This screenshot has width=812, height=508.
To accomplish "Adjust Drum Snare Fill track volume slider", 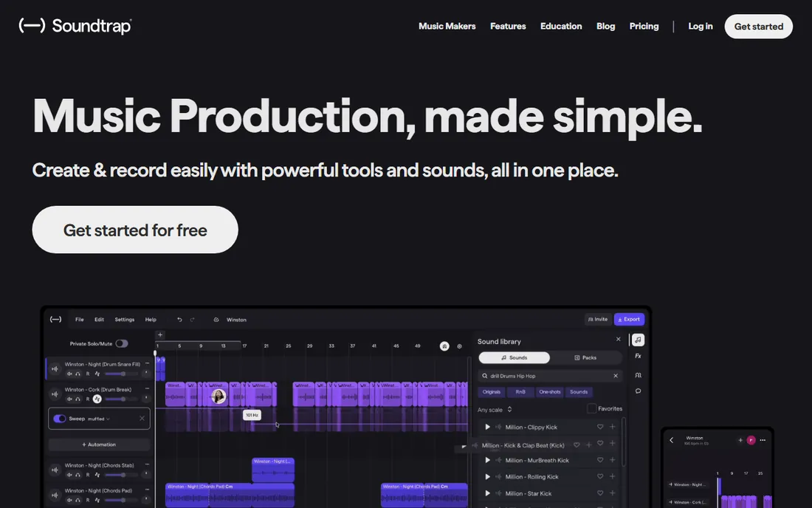I will coord(122,374).
